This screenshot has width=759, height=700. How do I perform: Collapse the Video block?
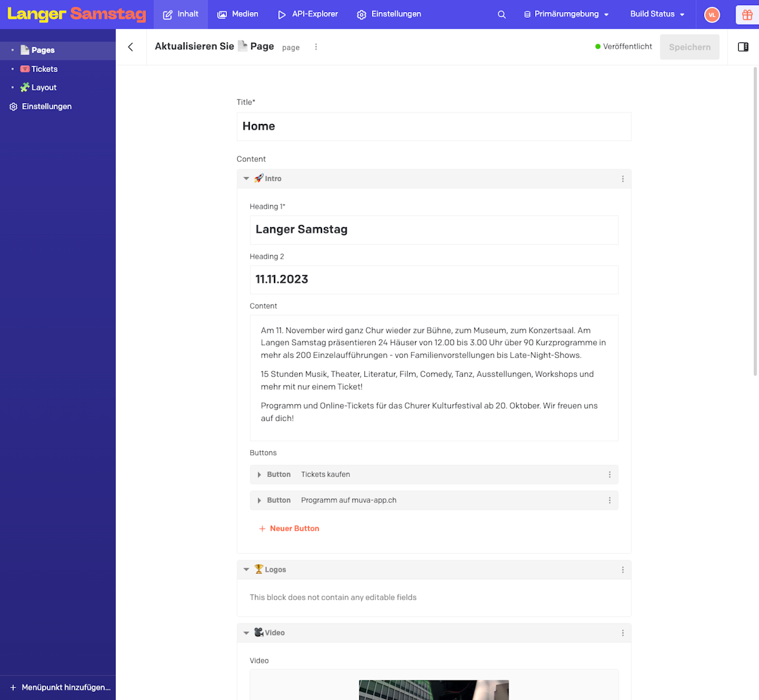pyautogui.click(x=246, y=633)
